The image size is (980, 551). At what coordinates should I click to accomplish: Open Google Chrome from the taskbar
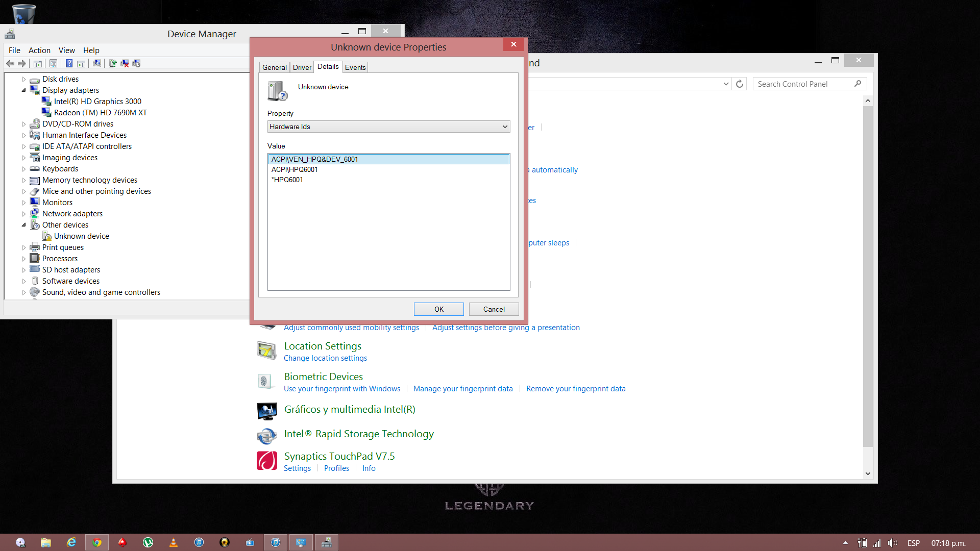[97, 542]
